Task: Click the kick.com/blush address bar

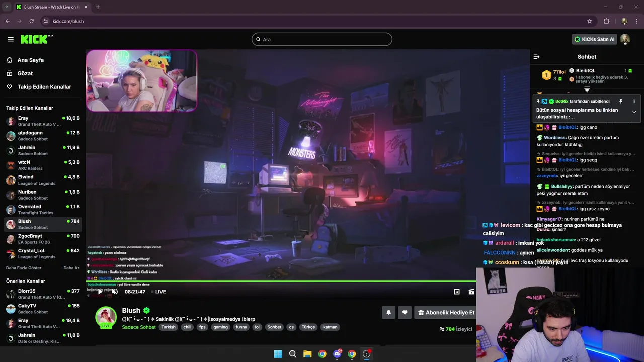Action: click(x=317, y=21)
